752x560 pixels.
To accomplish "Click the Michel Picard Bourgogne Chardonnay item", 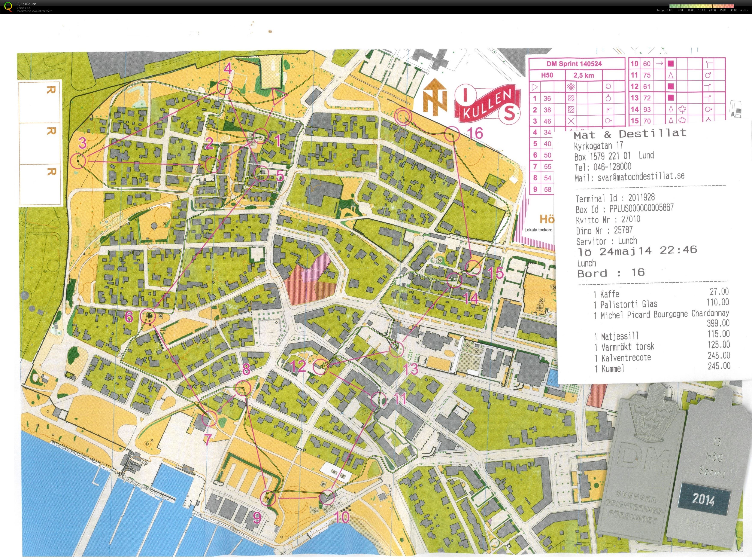I will pyautogui.click(x=661, y=314).
